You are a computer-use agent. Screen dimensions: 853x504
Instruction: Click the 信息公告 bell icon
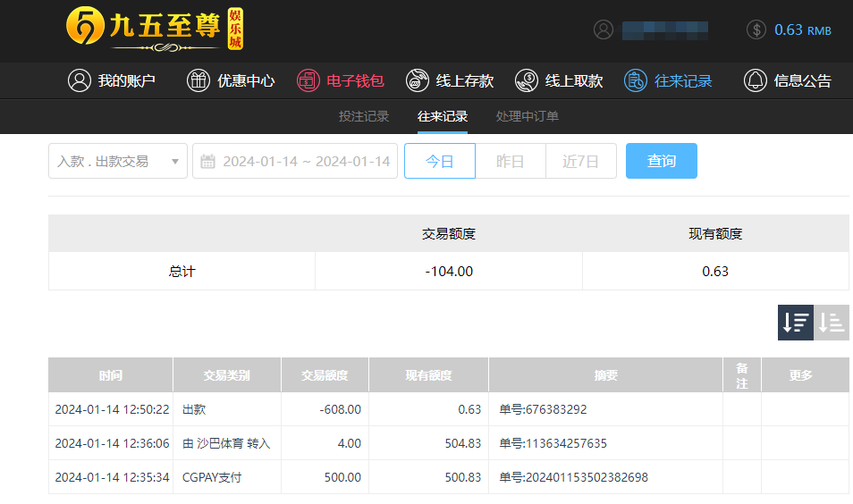coord(755,80)
